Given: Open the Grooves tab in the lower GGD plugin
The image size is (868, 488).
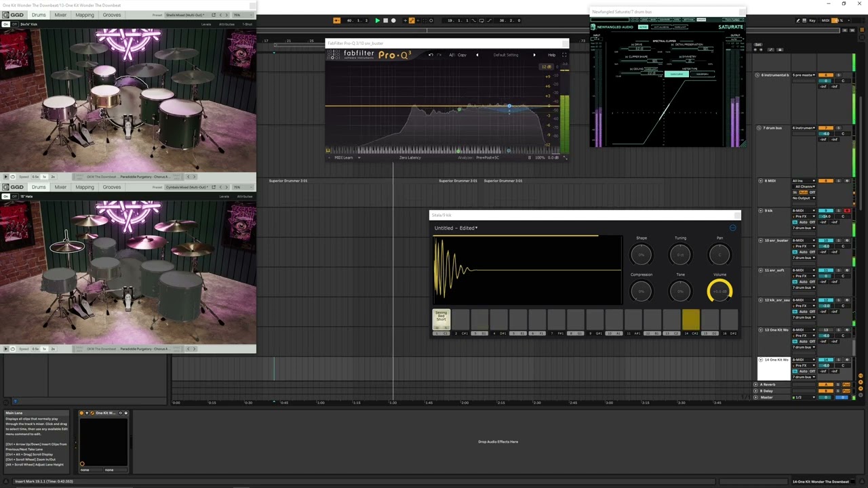Looking at the screenshot, I should (x=112, y=187).
